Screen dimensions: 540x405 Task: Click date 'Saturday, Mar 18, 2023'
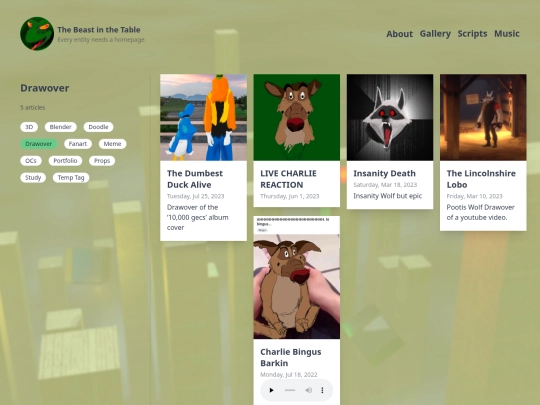pyautogui.click(x=385, y=185)
